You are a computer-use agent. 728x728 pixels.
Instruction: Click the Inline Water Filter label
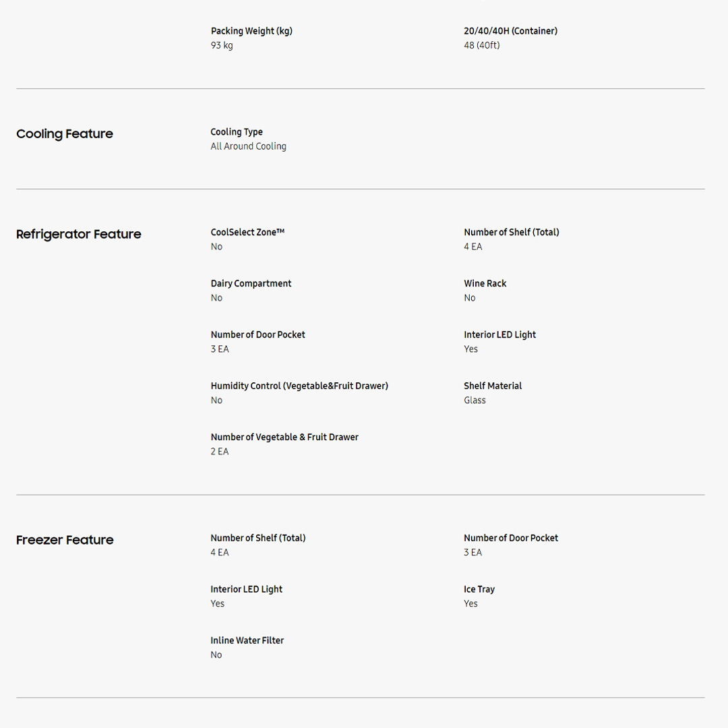[x=247, y=641]
